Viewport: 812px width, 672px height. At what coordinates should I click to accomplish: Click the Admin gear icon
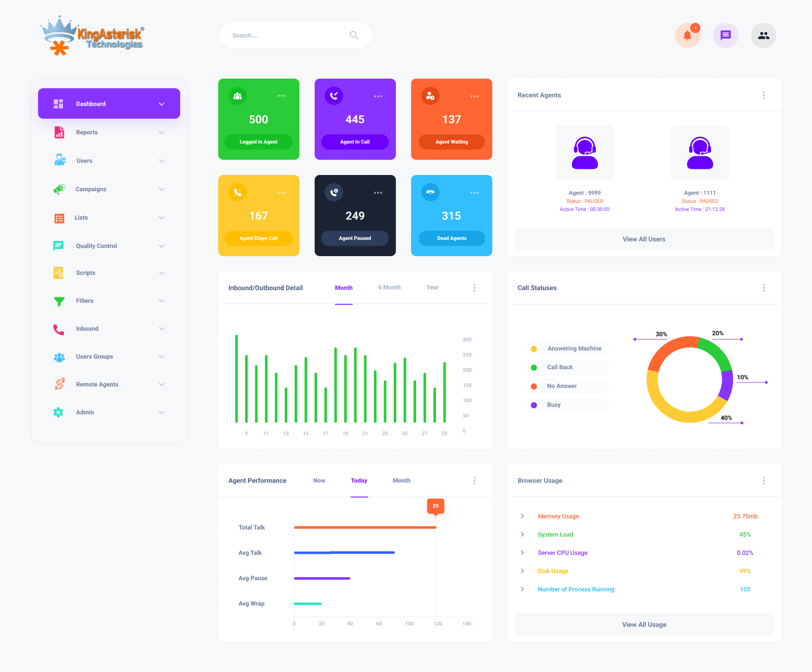tap(58, 412)
